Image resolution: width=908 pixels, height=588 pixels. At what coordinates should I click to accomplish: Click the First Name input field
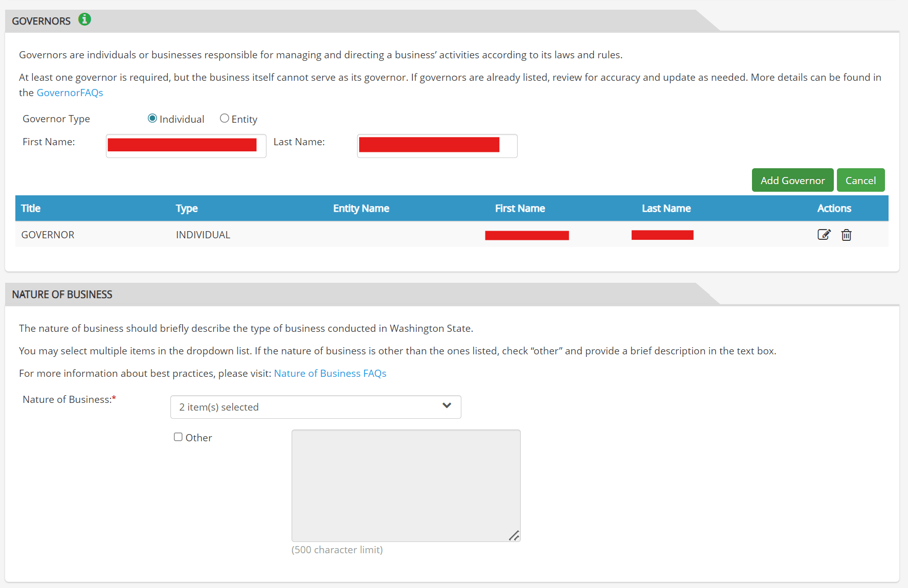click(186, 146)
